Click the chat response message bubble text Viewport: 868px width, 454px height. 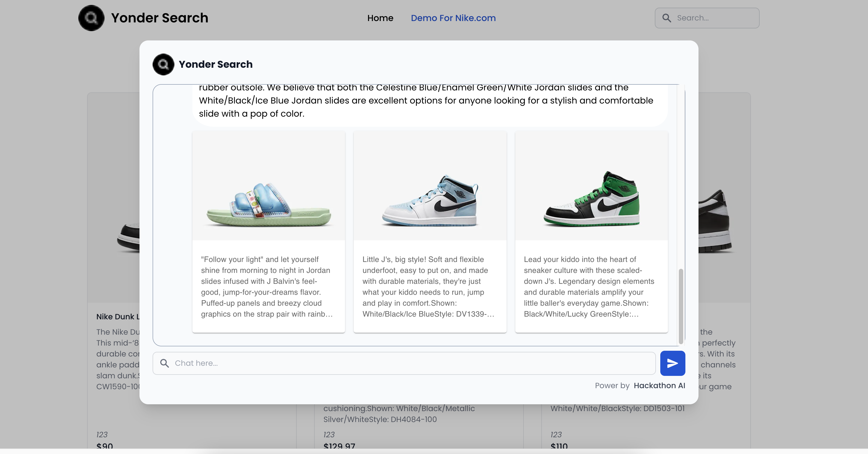point(426,101)
